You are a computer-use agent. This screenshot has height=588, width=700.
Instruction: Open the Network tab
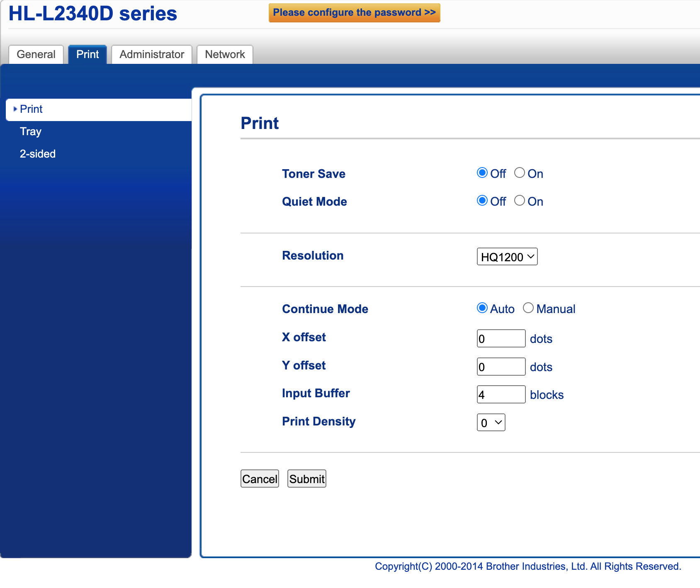click(x=225, y=54)
